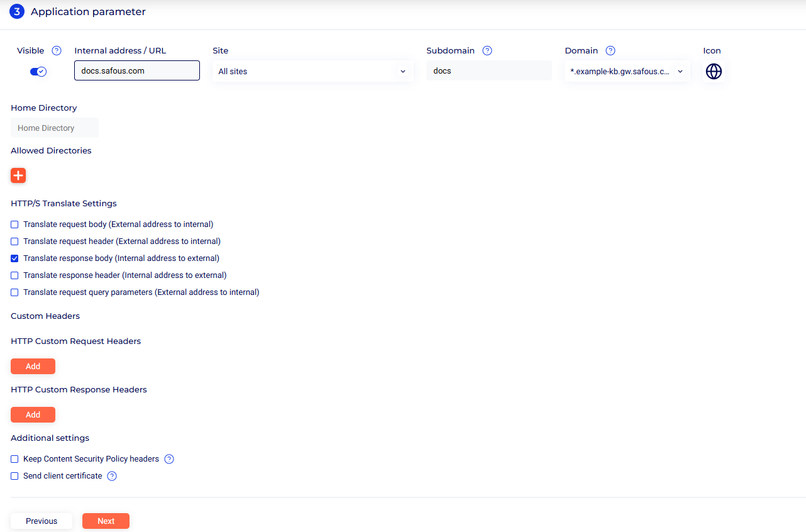Click the Next button
The width and height of the screenshot is (806, 532).
click(106, 521)
